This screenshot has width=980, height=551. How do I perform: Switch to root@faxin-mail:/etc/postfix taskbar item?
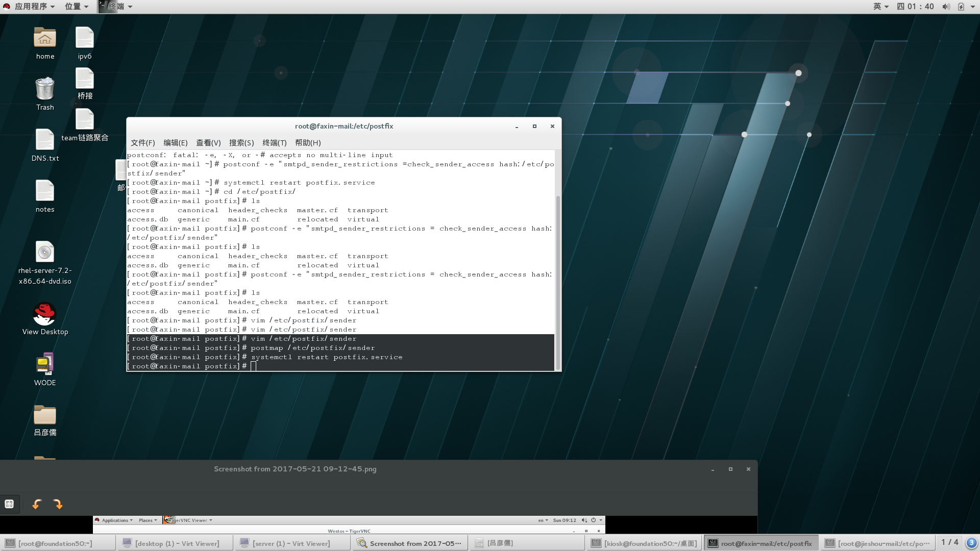pos(761,543)
